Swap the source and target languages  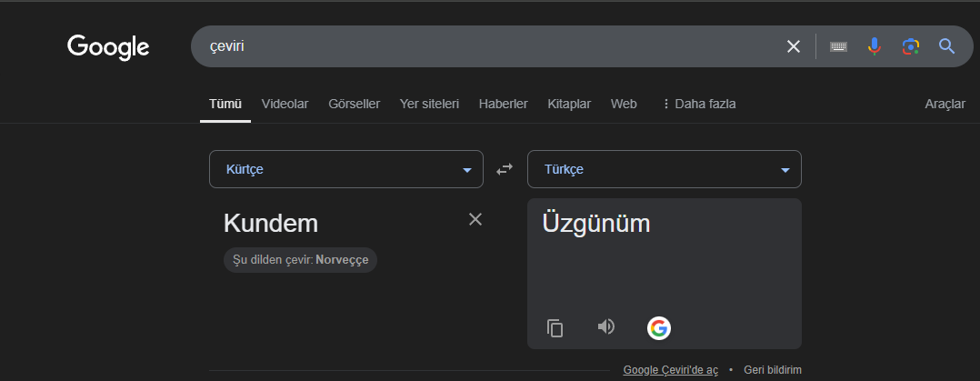(x=505, y=169)
